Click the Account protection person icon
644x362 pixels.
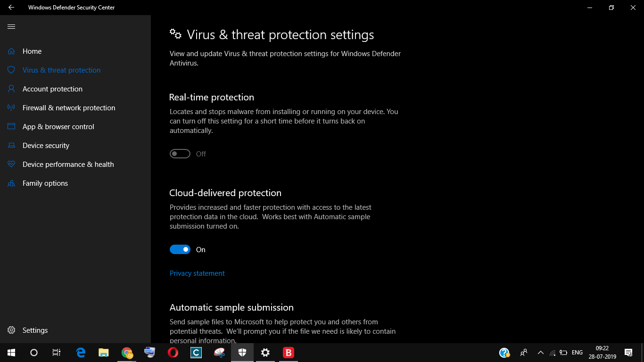point(11,89)
